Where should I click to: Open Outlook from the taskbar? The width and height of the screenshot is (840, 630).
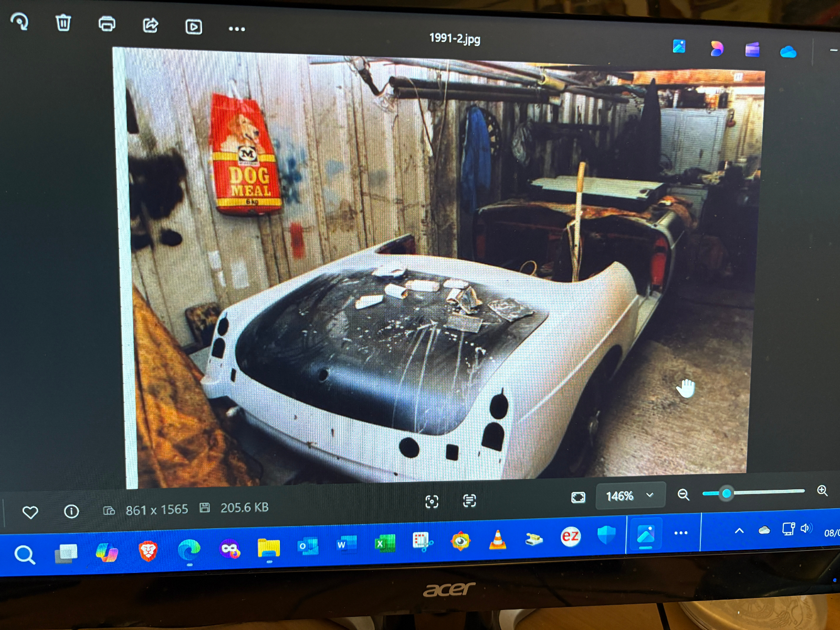[308, 547]
